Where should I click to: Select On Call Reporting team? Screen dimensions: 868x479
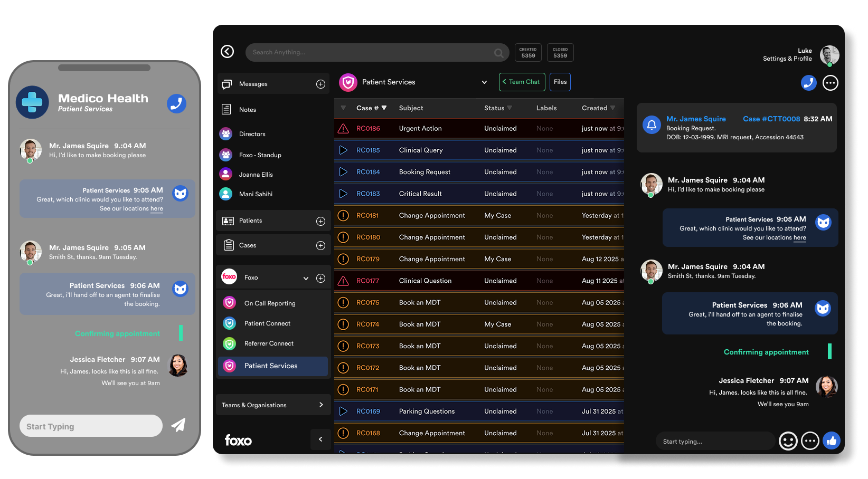click(270, 303)
